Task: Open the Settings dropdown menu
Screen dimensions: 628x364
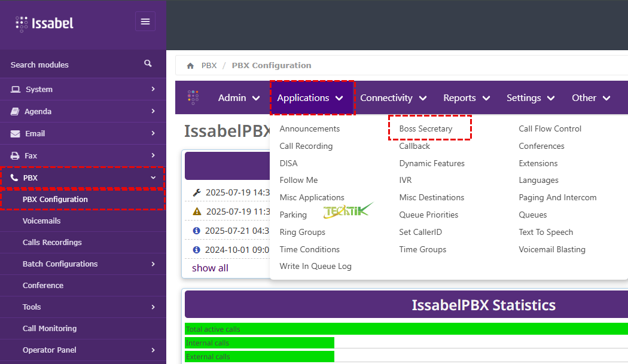Action: (x=531, y=97)
